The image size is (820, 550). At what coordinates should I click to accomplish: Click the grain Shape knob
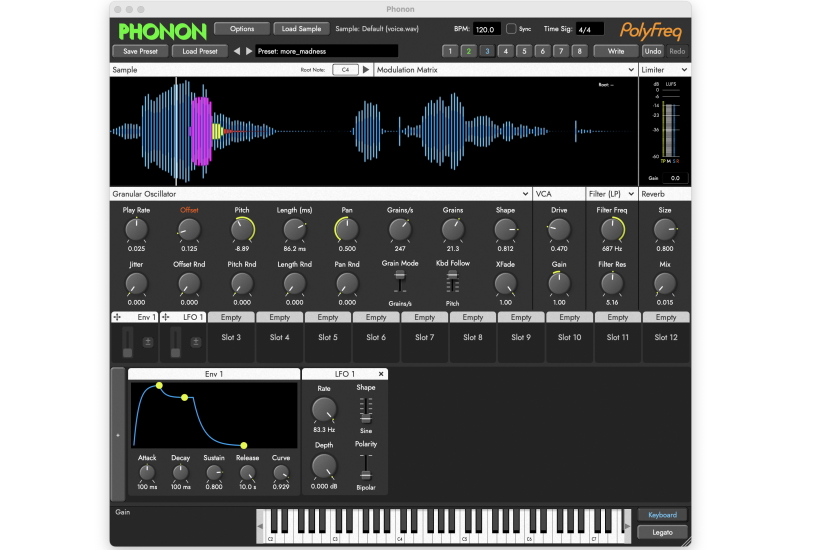tap(505, 230)
